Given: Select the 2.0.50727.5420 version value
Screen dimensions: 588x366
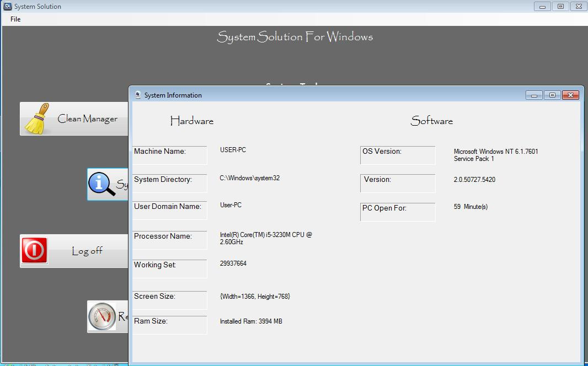Looking at the screenshot, I should tap(474, 180).
